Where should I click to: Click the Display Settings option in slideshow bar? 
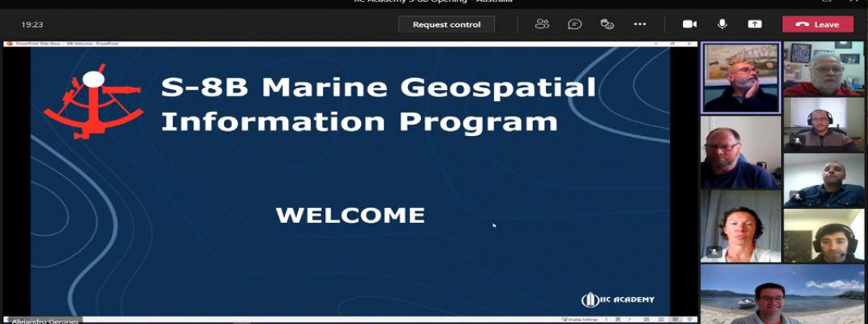(579, 320)
